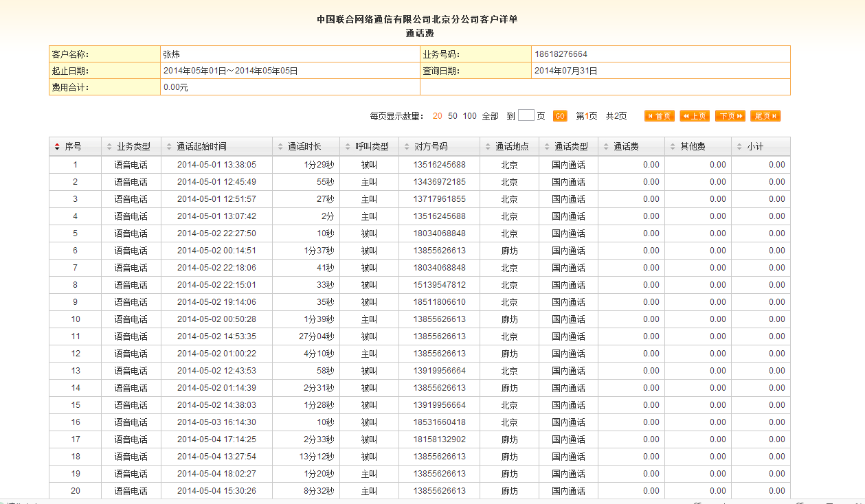Show 100 records per page

click(x=469, y=116)
